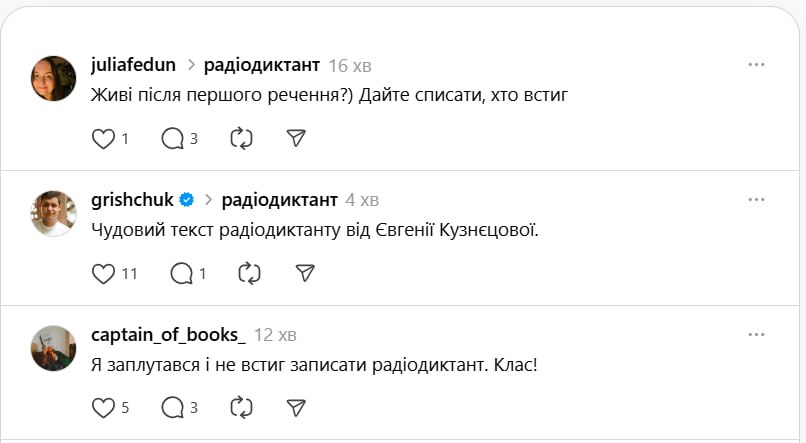Click grishchuk's verified badge
This screenshot has width=806, height=443.
186,200
